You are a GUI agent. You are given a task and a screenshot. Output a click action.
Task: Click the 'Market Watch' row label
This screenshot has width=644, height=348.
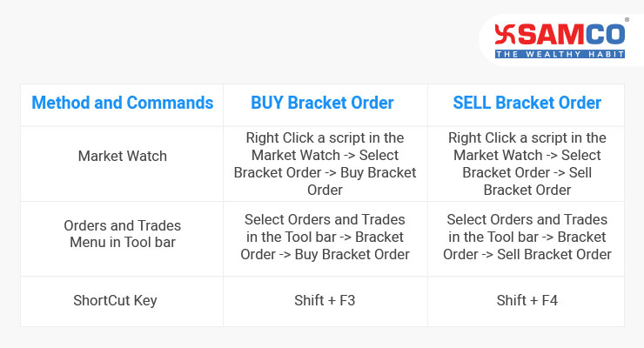tap(123, 157)
